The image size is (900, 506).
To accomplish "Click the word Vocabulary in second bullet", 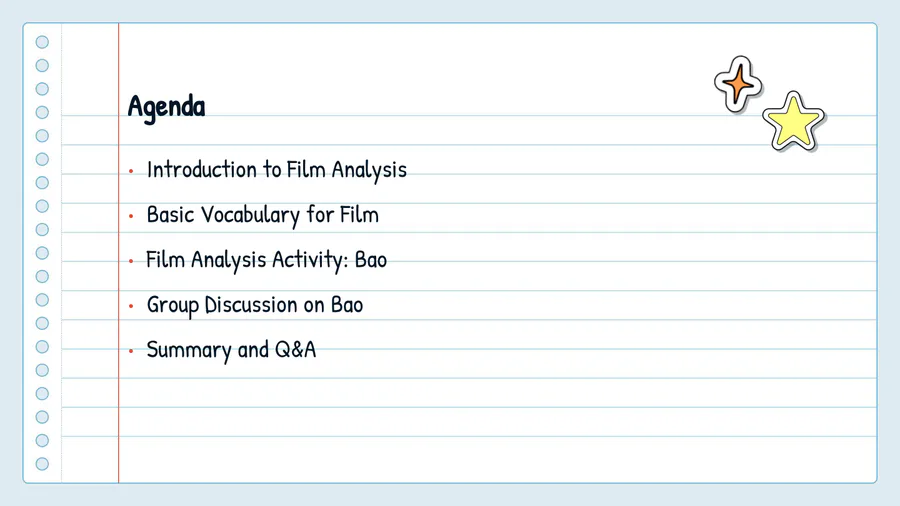I will [250, 215].
